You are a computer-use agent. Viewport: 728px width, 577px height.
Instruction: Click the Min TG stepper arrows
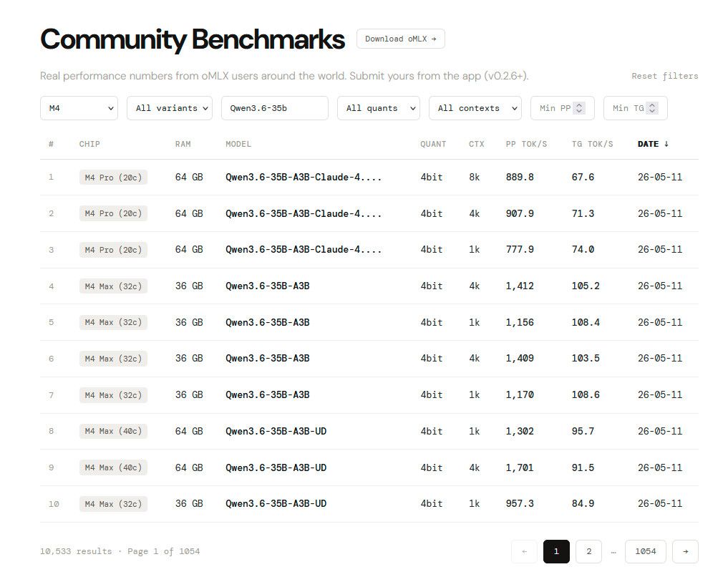(652, 108)
